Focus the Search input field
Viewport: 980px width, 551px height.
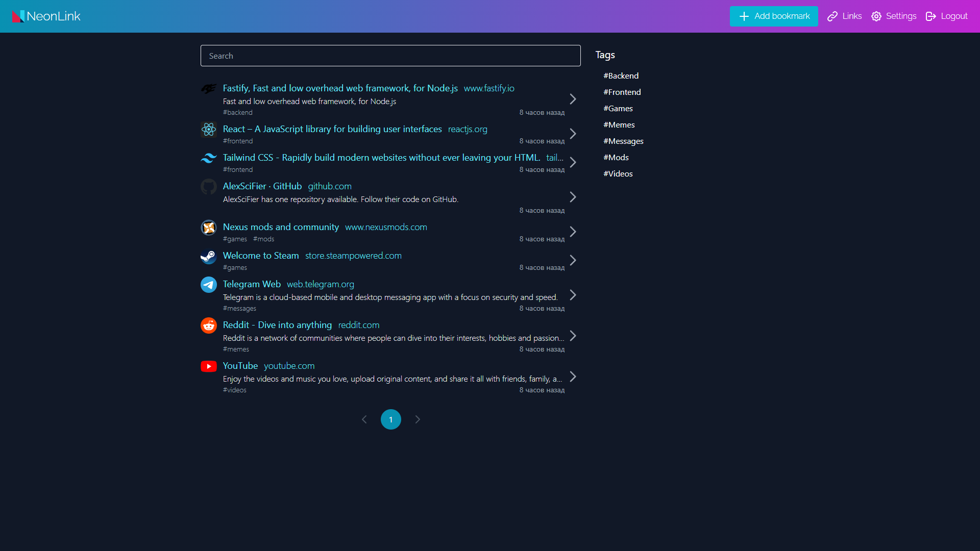[390, 56]
